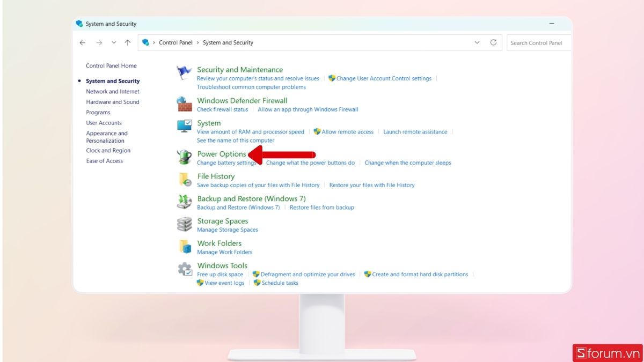Expand the address bar history dropdown
Image resolution: width=644 pixels, height=362 pixels.
tap(477, 42)
